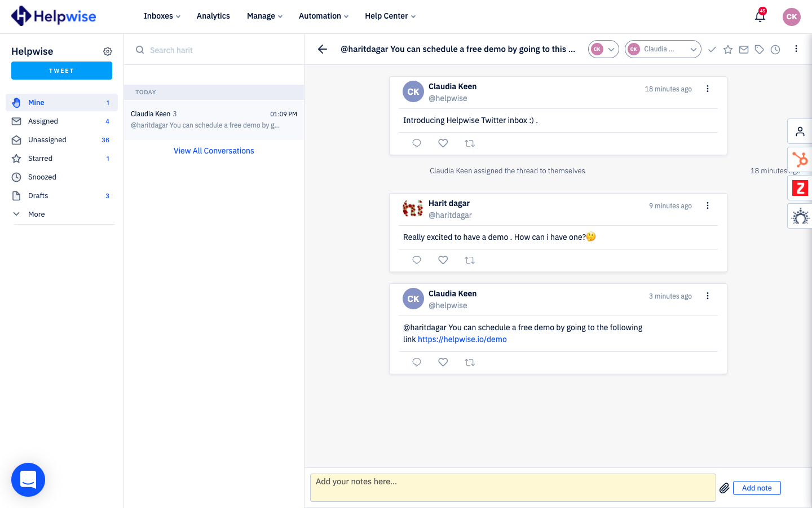Star this conversation in the toolbar

727,49
